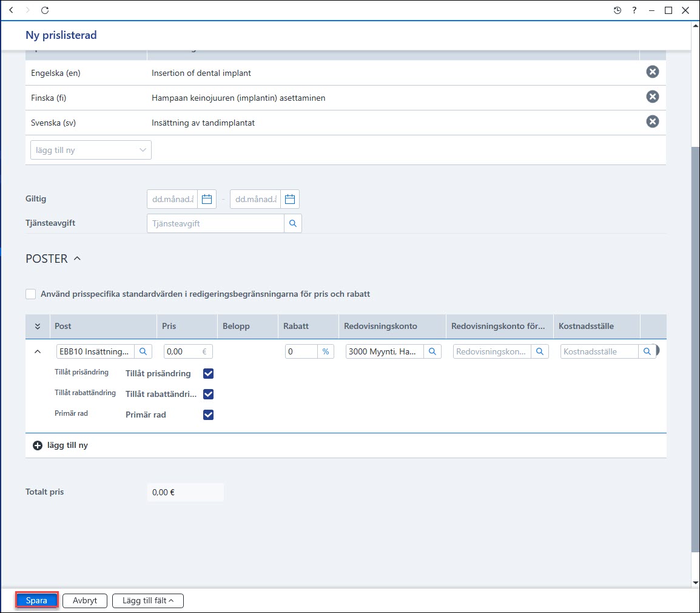Screen dimensions: 700x613
Task: Click the Avbryt button
Action: 85,600
